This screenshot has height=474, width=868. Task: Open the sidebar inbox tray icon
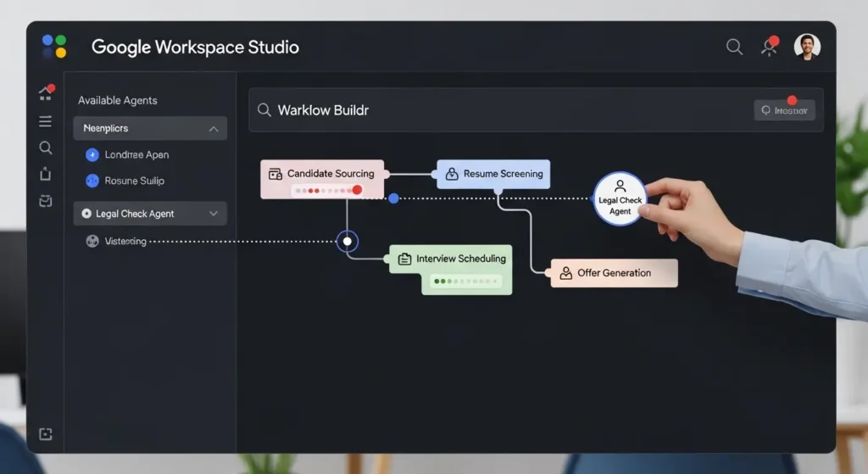(46, 200)
